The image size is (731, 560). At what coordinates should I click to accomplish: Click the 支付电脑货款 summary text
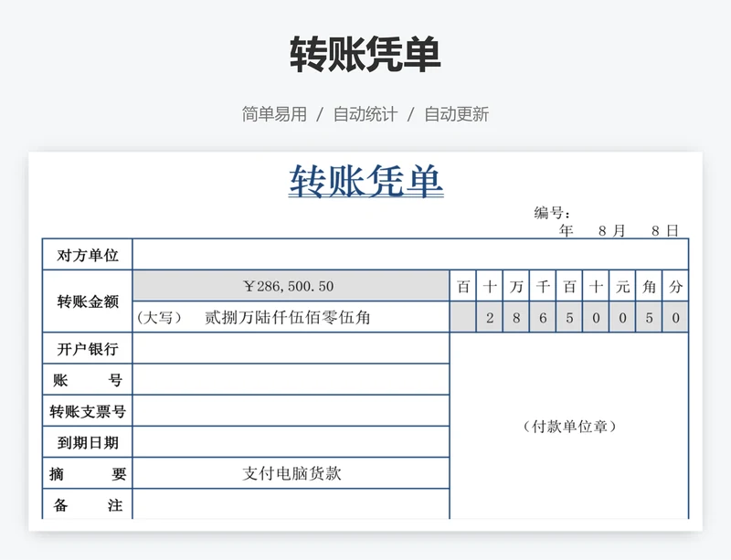(x=291, y=473)
